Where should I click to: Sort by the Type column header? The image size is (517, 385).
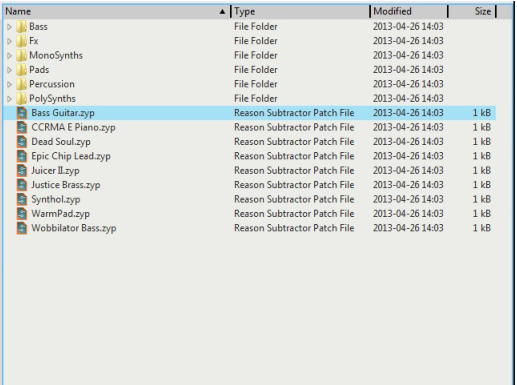[x=300, y=11]
